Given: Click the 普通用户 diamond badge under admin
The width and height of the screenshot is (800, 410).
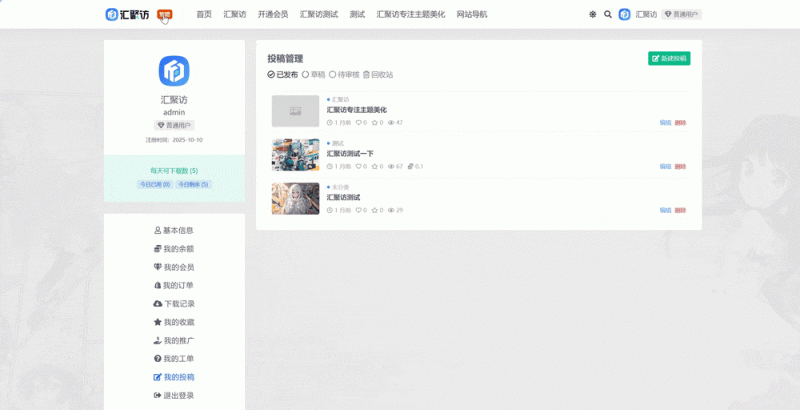Looking at the screenshot, I should 174,125.
